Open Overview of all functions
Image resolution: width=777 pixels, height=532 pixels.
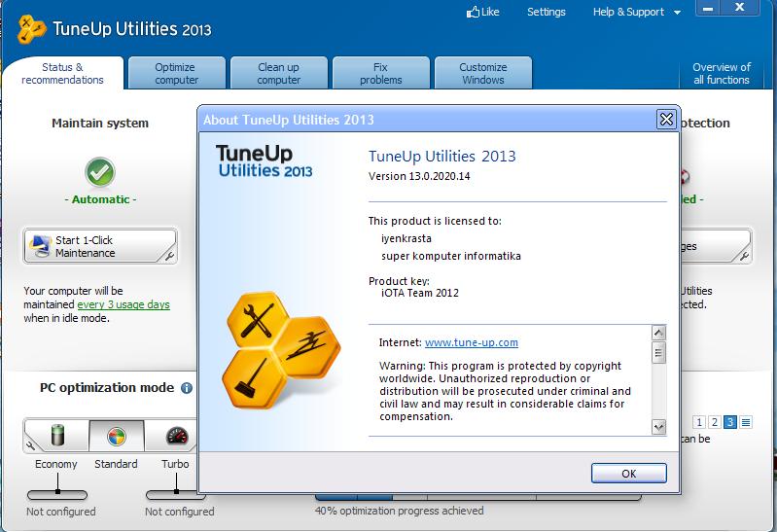coord(722,73)
